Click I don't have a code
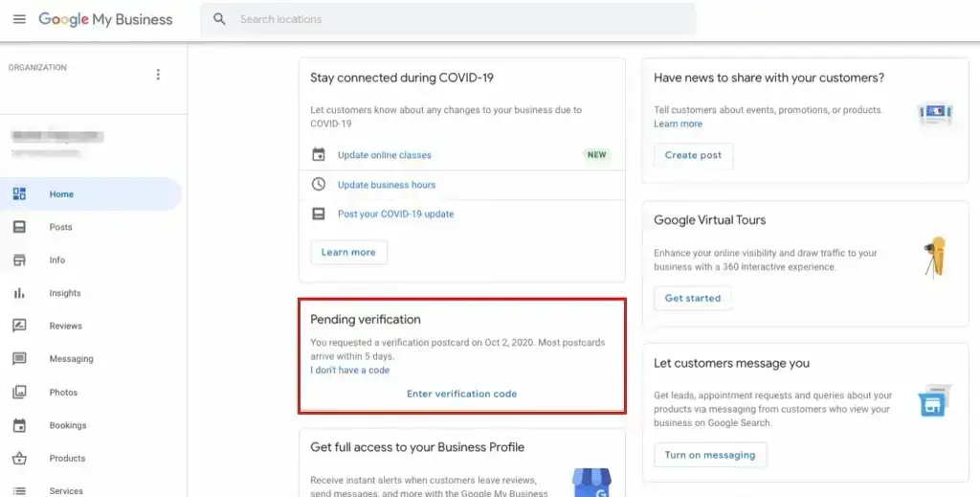Image resolution: width=980 pixels, height=497 pixels. (350, 370)
